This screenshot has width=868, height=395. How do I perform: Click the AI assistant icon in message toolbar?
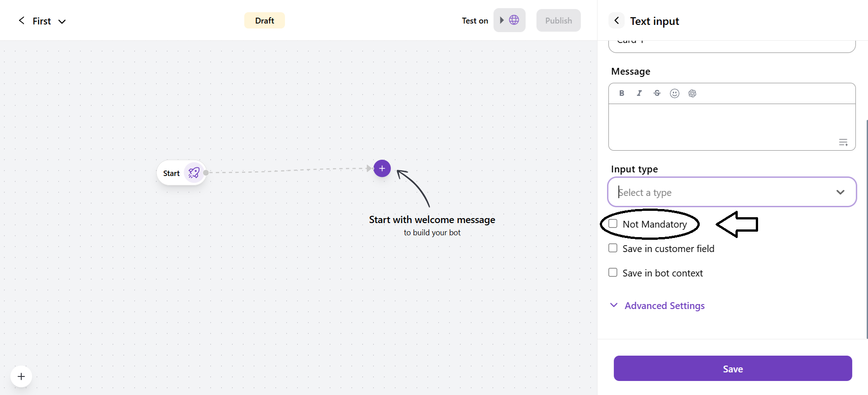(692, 93)
